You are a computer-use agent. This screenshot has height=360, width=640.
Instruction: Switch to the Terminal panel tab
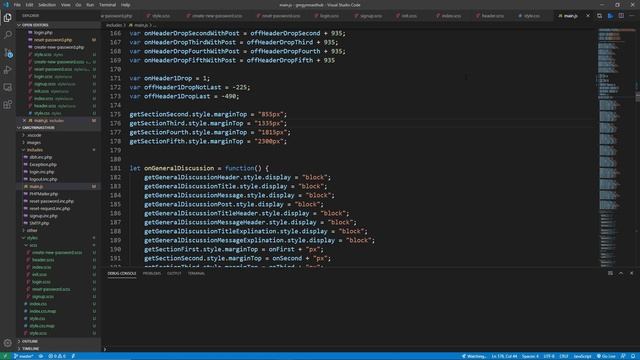(196, 273)
